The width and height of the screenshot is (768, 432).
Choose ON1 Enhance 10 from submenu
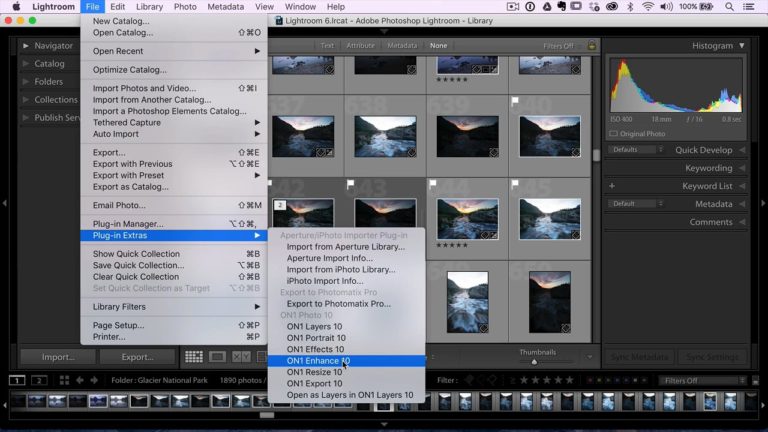tap(346, 361)
